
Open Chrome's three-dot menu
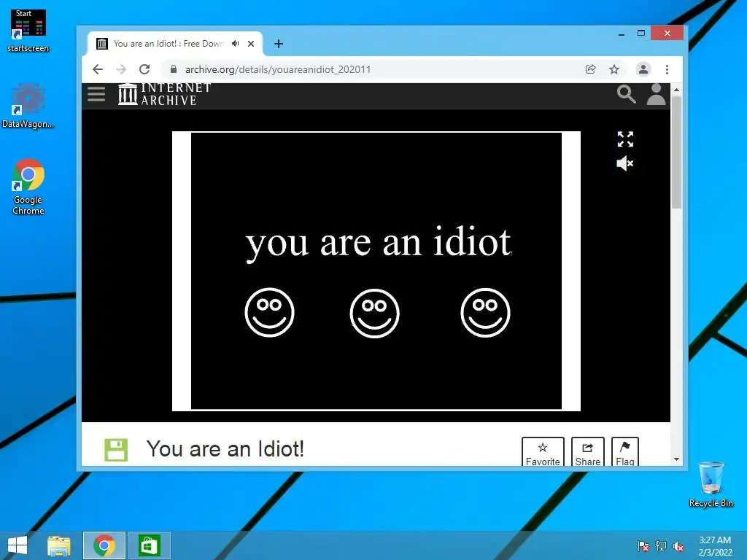(667, 69)
